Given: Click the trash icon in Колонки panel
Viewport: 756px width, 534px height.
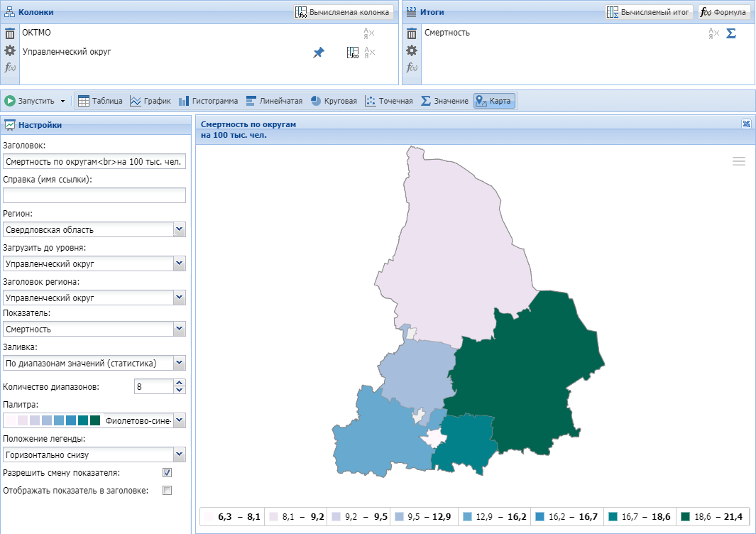Looking at the screenshot, I should pos(10,33).
